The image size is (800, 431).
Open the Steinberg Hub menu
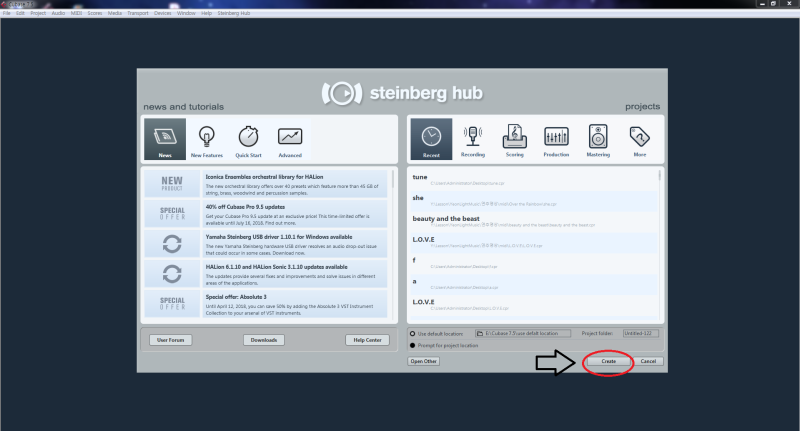point(234,13)
